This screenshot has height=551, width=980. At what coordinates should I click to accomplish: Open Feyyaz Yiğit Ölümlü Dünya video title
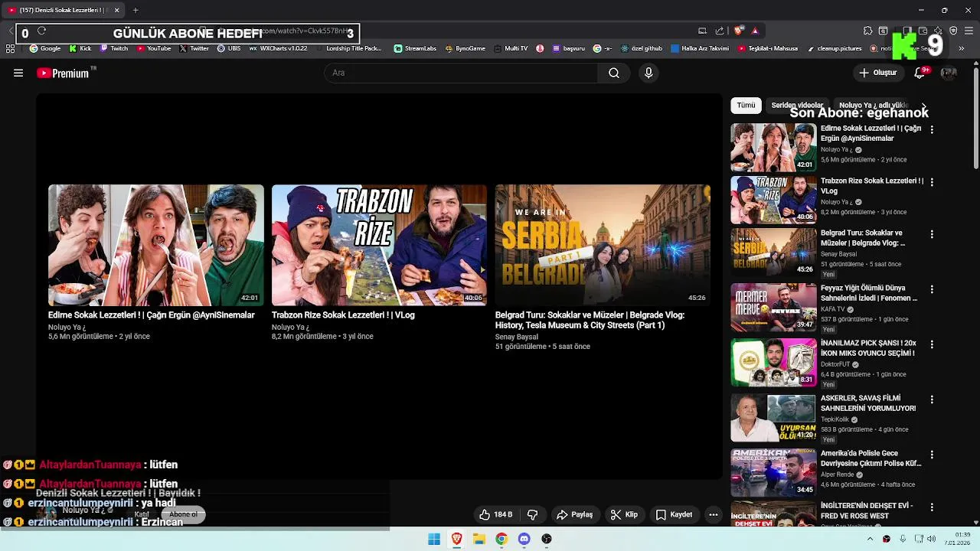[x=869, y=293]
